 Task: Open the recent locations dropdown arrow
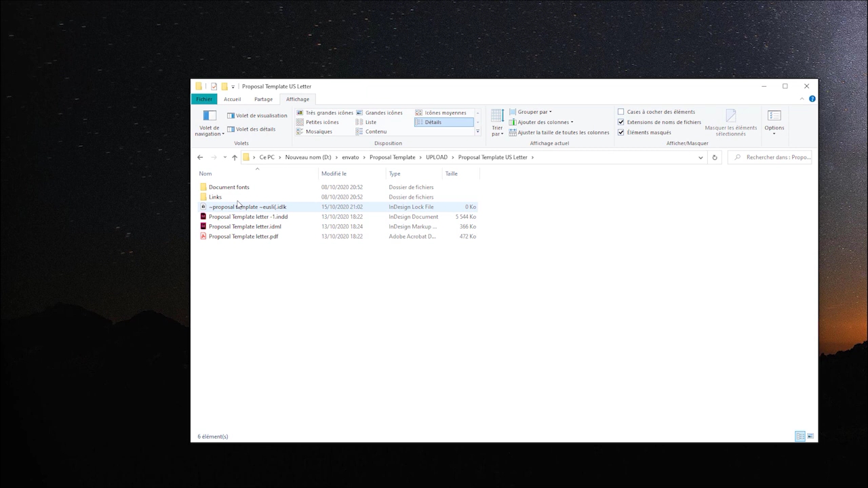pos(224,157)
